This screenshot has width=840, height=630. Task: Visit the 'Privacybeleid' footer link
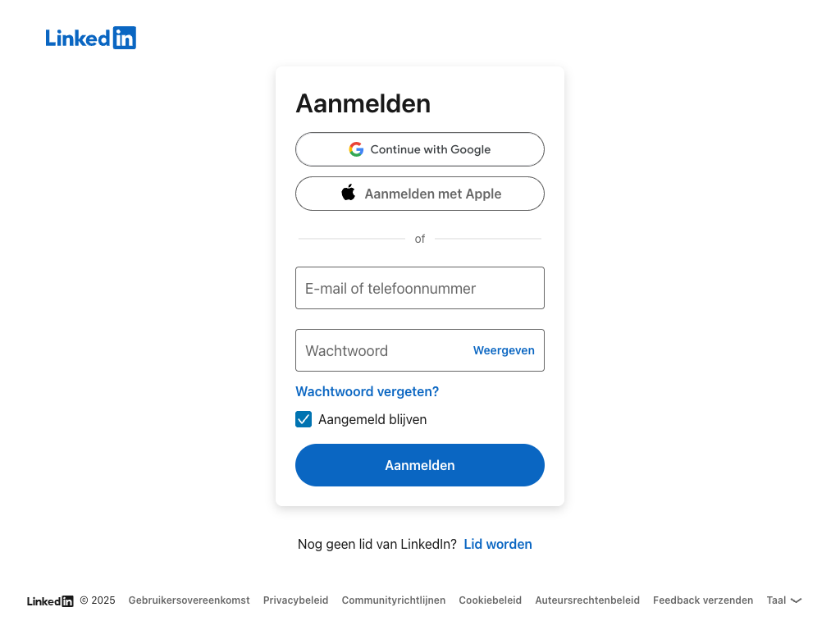[x=295, y=600]
